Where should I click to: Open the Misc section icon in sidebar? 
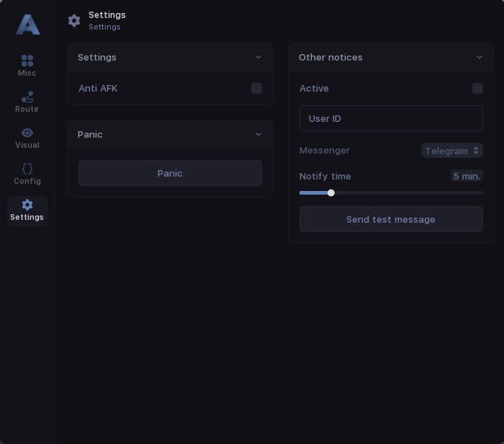(x=27, y=61)
